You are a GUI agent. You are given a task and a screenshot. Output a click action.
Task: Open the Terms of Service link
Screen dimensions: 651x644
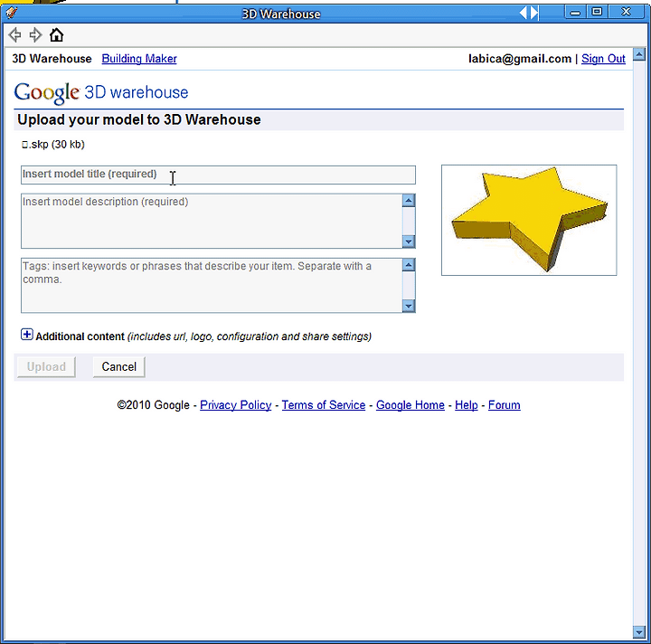pyautogui.click(x=324, y=405)
